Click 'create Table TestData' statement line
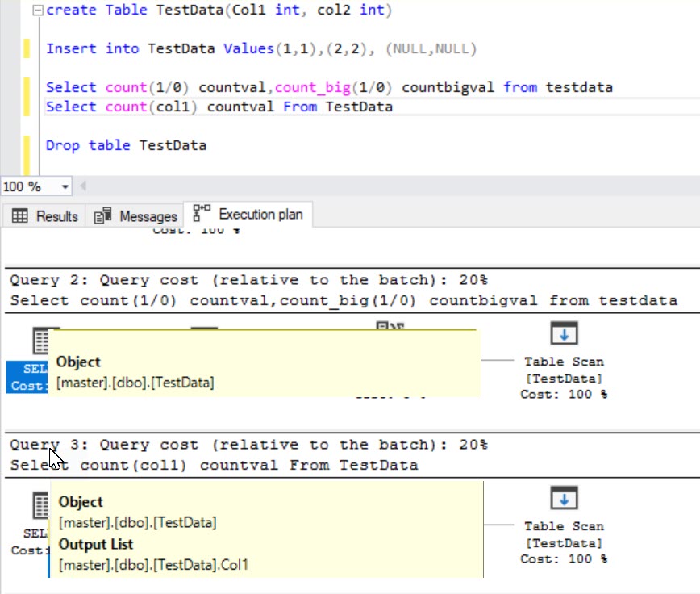Viewport: 700px width, 594px height. coord(219,10)
